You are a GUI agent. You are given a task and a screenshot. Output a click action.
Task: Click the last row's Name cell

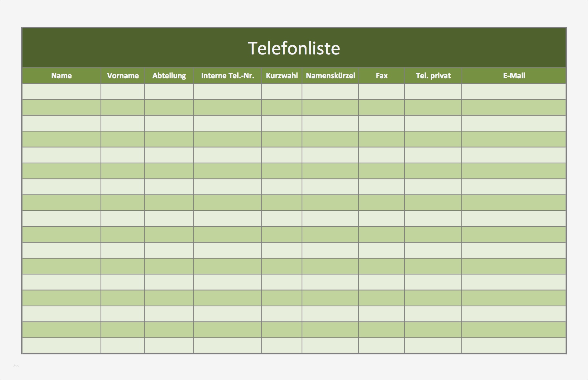coord(61,345)
